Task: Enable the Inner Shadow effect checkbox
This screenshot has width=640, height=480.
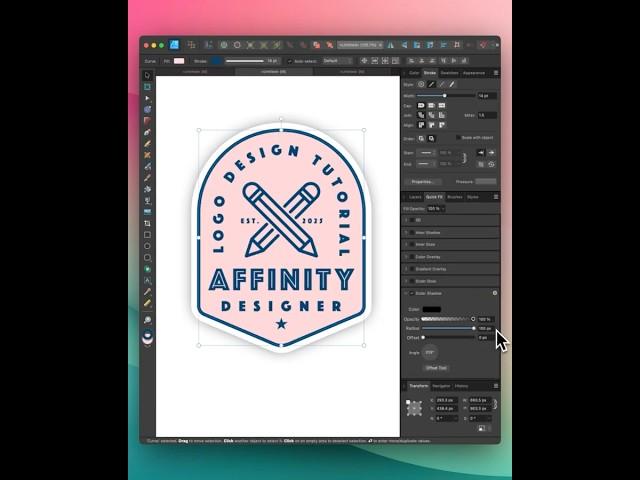Action: [x=412, y=232]
